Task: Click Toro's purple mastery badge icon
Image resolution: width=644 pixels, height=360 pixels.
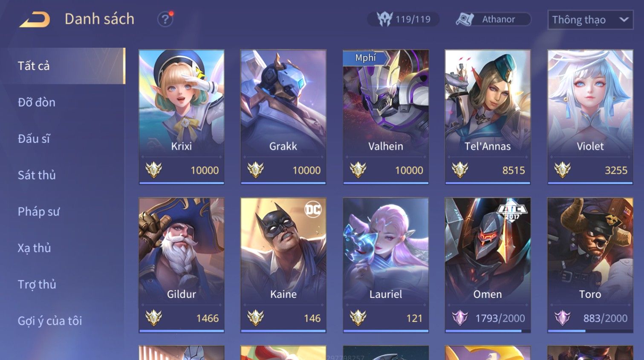Action: [x=562, y=318]
